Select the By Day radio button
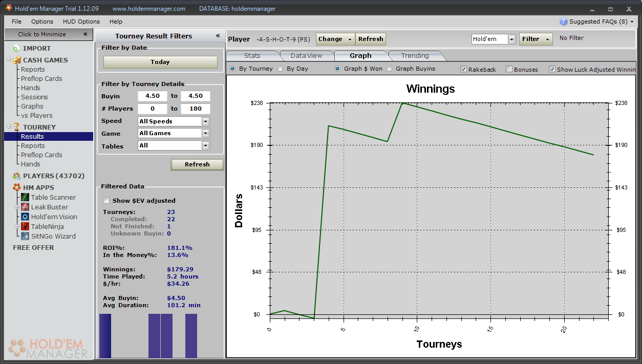642x364 pixels. tap(280, 69)
